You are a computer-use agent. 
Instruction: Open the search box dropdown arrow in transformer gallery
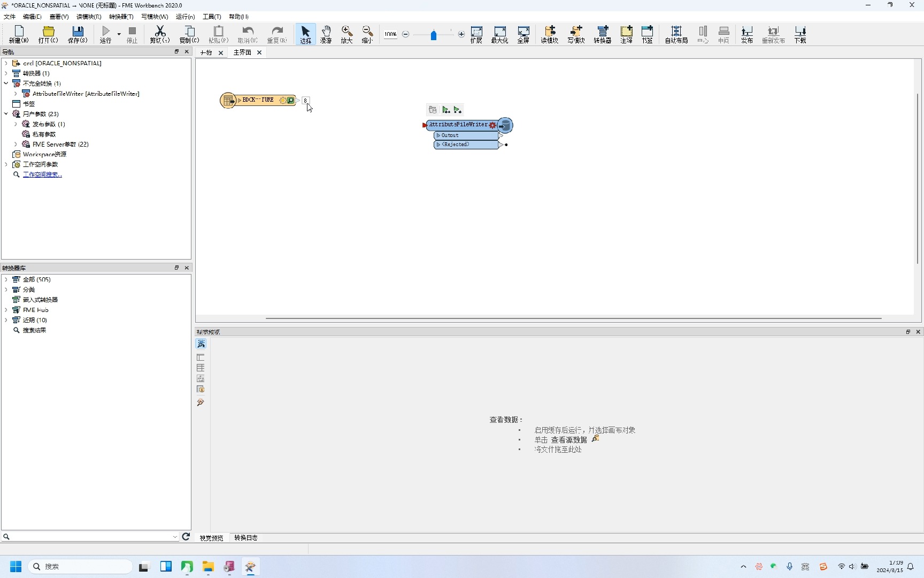pos(175,537)
